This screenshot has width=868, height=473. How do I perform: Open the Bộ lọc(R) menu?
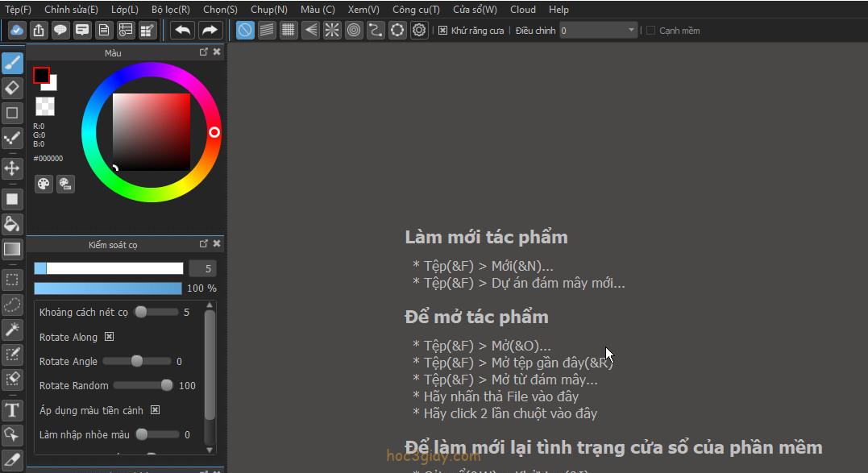coord(170,10)
